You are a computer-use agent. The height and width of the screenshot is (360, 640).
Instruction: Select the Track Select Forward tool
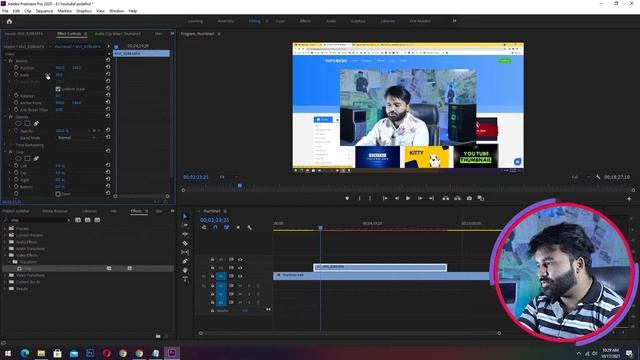pos(185,225)
